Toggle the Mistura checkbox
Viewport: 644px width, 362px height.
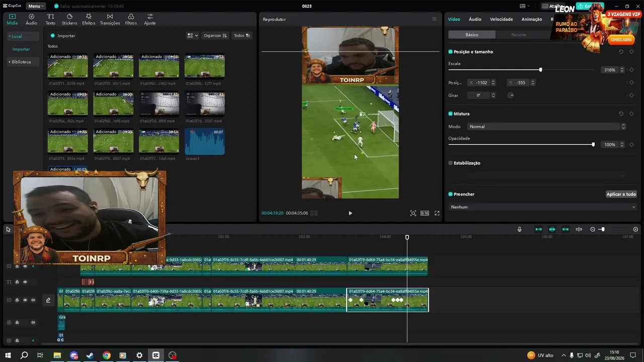(x=450, y=114)
